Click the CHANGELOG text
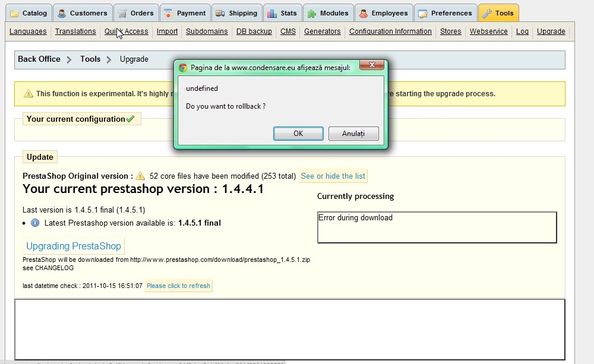The width and height of the screenshot is (594, 364). [54, 268]
